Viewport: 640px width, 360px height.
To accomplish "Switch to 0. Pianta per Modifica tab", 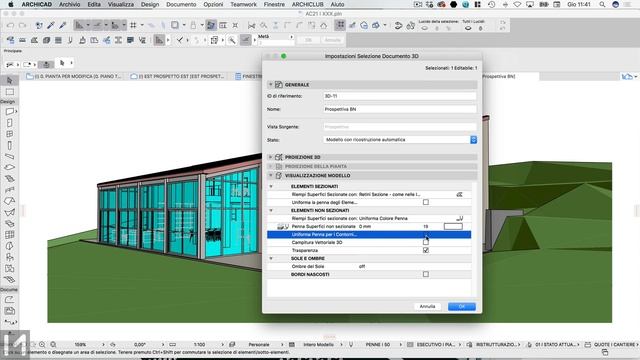I will pos(74,76).
